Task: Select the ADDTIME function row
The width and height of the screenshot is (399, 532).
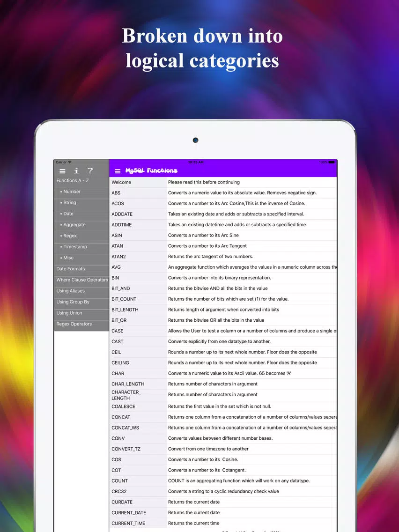Action: coord(223,225)
